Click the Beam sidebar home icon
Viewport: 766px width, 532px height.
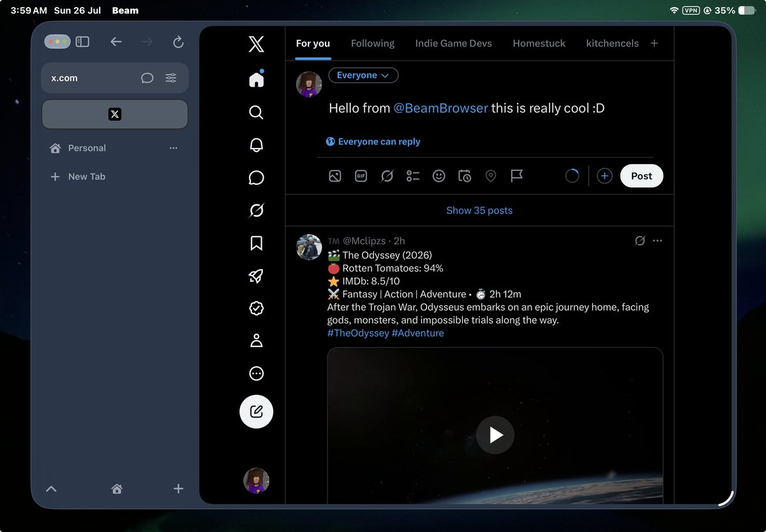coord(117,489)
